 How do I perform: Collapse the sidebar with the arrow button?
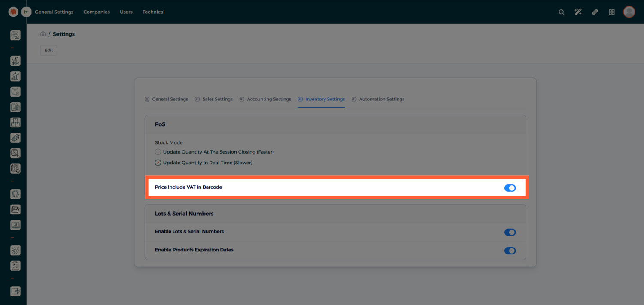point(27,12)
